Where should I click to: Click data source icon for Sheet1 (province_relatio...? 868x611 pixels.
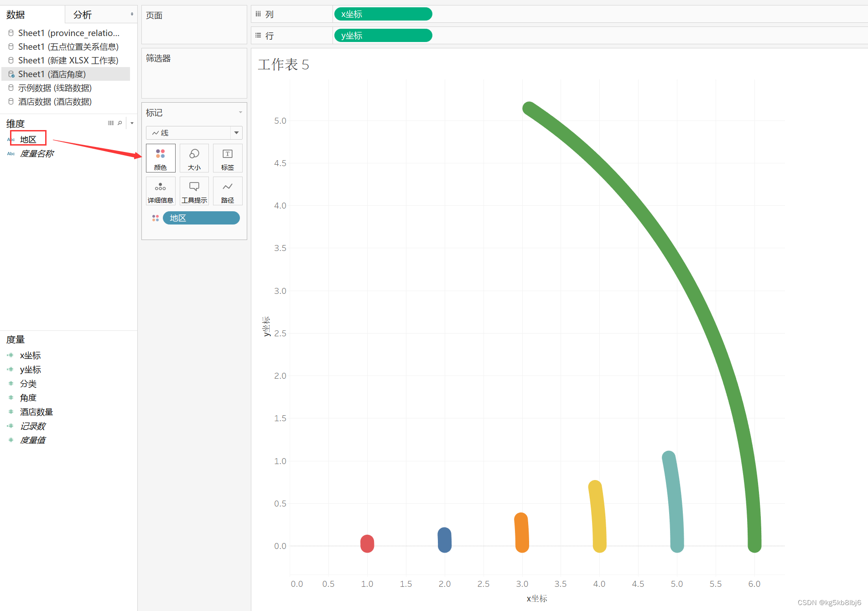[11, 33]
